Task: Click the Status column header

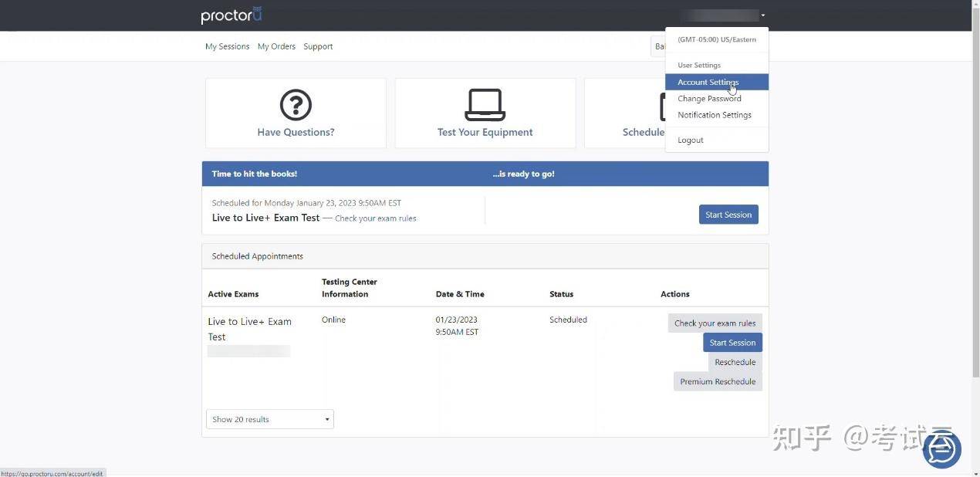Action: pos(561,294)
